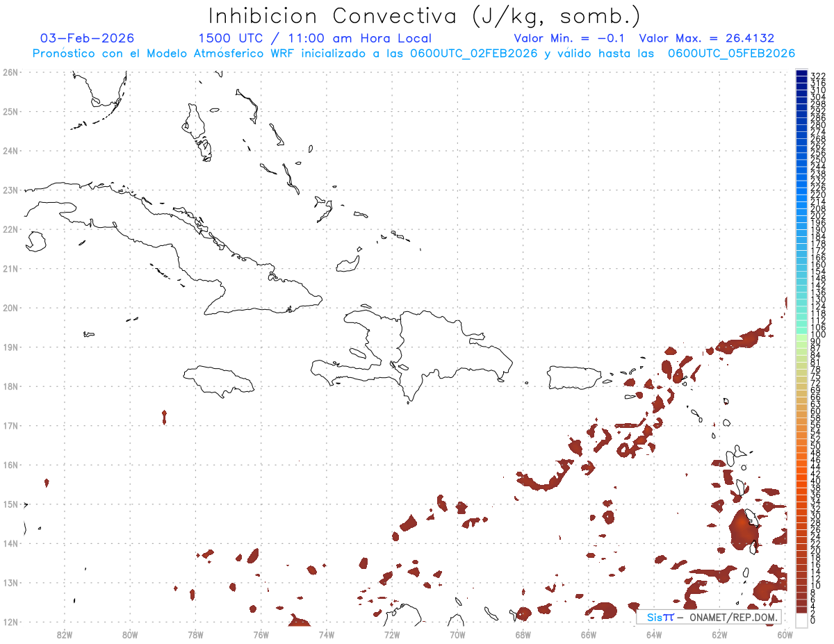The width and height of the screenshot is (834, 644).
Task: Click the 25N latitude label
Action: click(10, 111)
